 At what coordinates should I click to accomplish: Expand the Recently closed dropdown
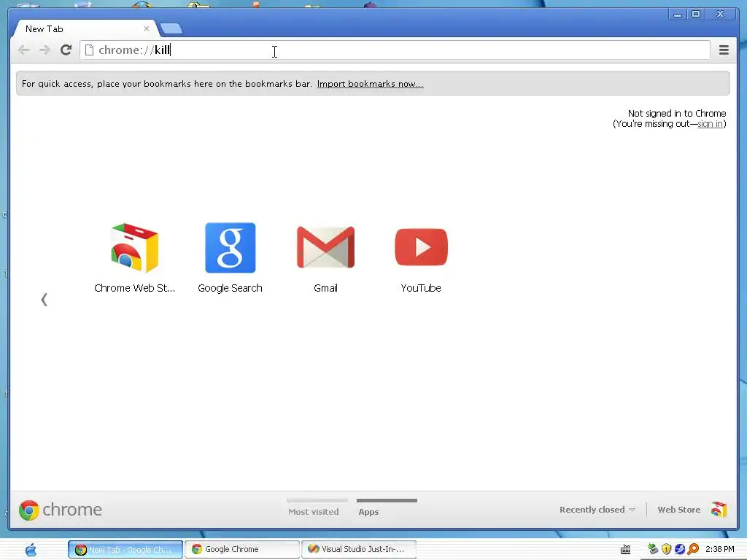coord(597,510)
